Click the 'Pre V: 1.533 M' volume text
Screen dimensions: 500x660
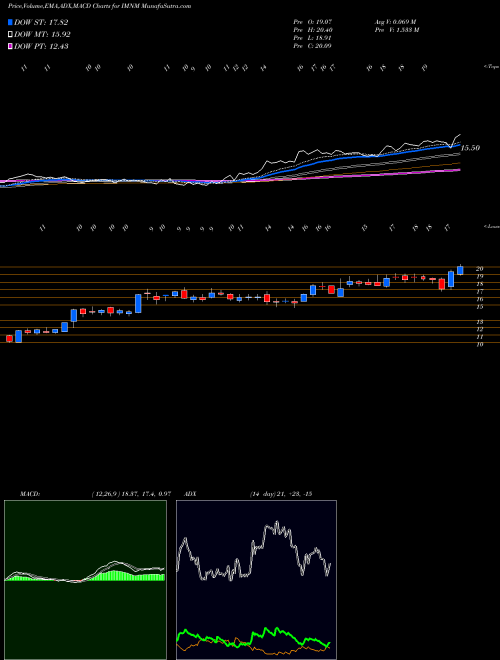tap(396, 29)
